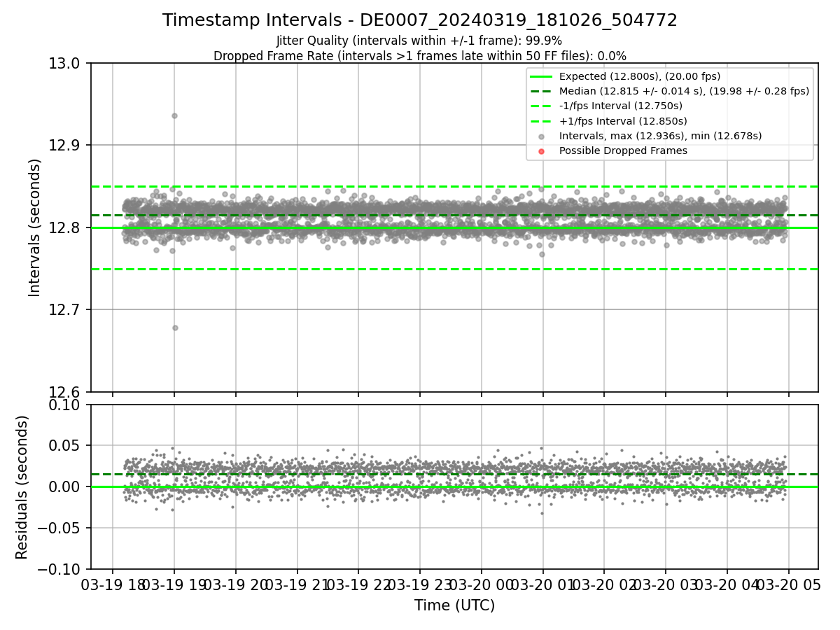The height and width of the screenshot is (630, 840).
Task: Click the dark green dashed Median legend sample
Action: (x=541, y=91)
